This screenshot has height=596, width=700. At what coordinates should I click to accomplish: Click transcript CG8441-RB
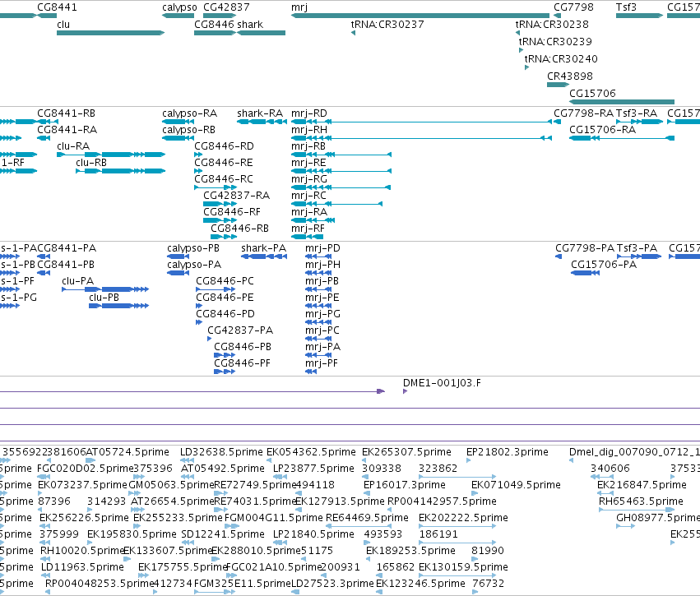(48, 122)
